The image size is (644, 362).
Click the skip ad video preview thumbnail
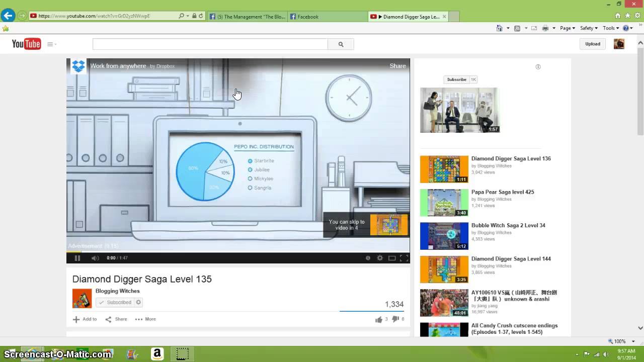389,225
